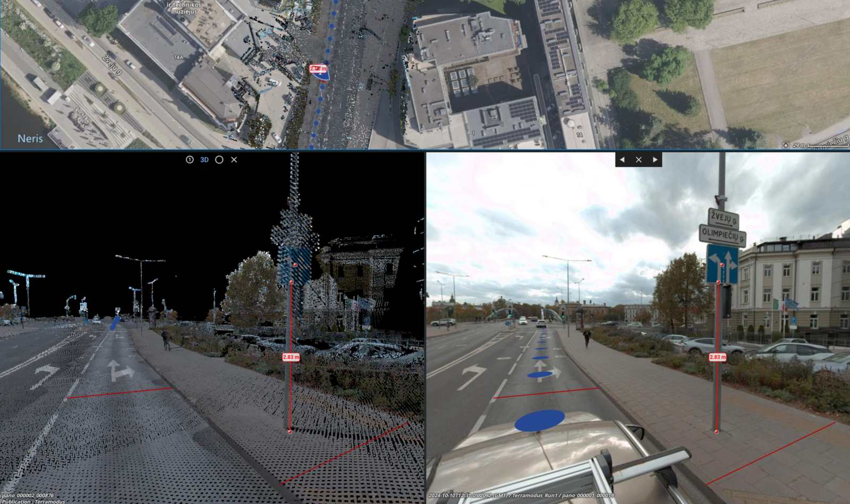
Task: Select bottom endpoint of measurement in panorama
Action: (x=716, y=432)
